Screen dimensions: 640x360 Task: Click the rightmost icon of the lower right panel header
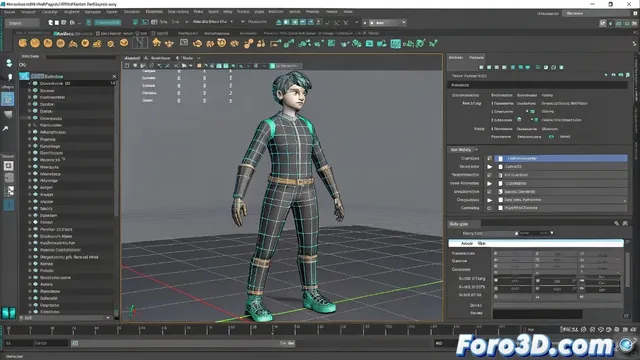pyautogui.click(x=625, y=223)
